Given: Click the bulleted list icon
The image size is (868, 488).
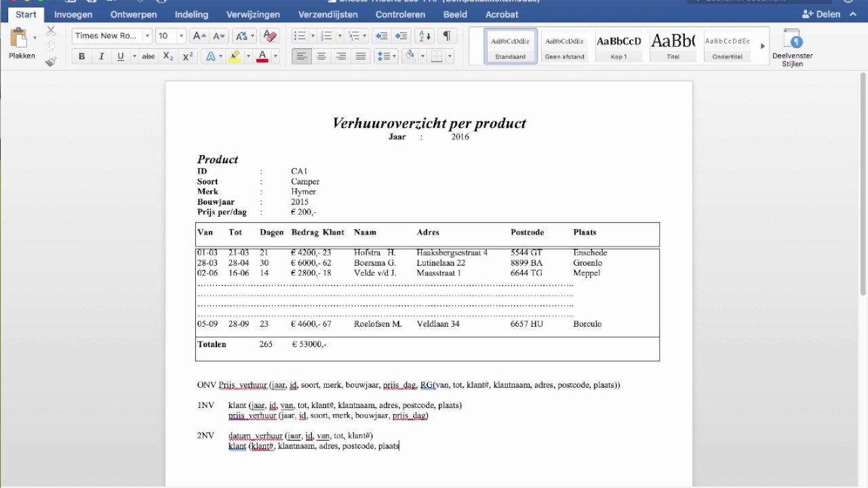Looking at the screenshot, I should coord(299,36).
